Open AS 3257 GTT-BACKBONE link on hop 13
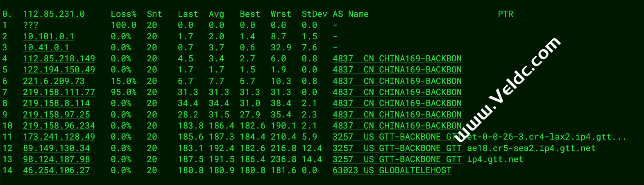 click(x=397, y=159)
